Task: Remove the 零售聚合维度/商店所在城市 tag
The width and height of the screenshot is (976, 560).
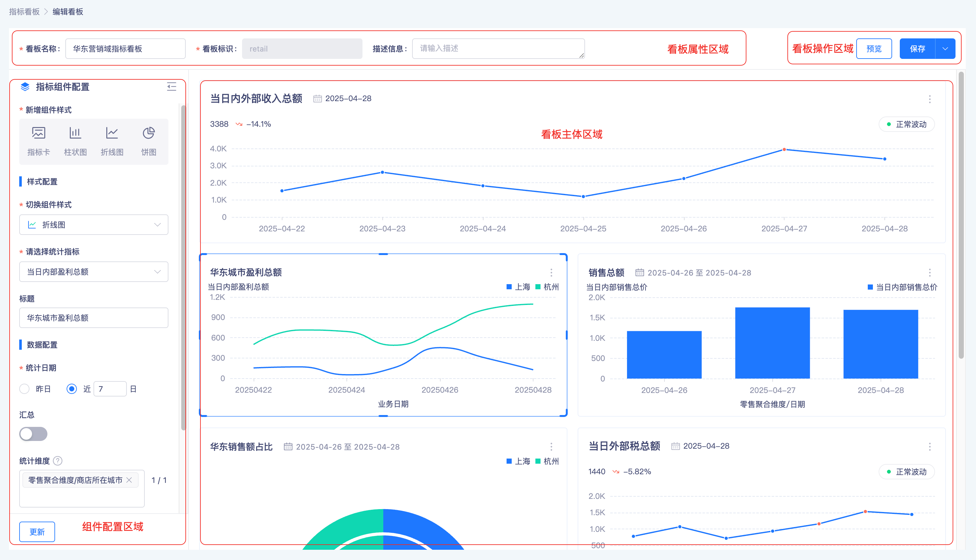Action: tap(129, 480)
